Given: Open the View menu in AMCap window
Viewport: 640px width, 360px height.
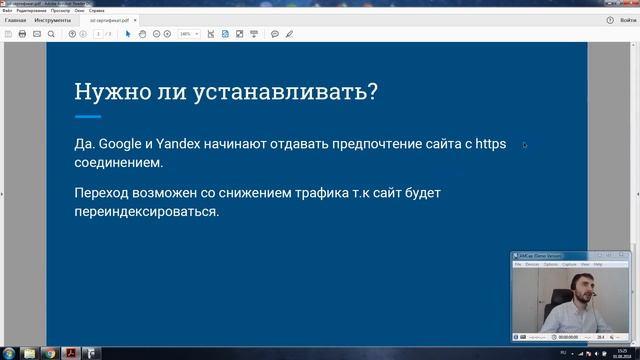Looking at the screenshot, I should (585, 264).
